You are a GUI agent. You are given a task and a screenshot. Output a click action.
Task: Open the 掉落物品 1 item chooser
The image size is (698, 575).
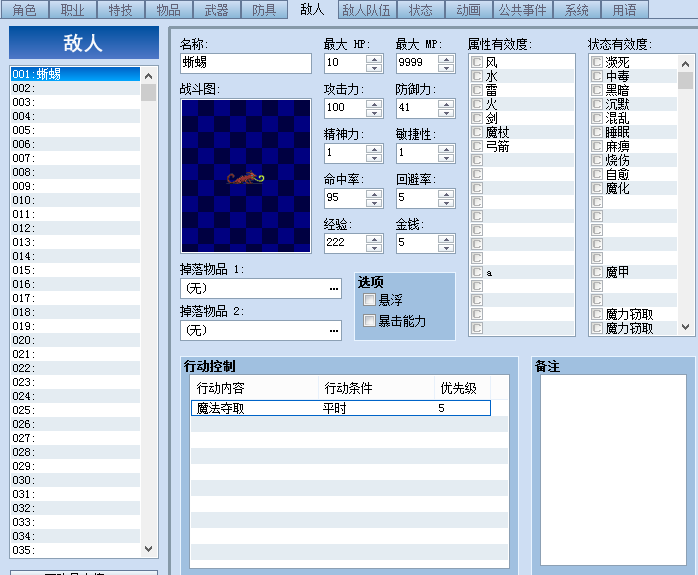334,289
